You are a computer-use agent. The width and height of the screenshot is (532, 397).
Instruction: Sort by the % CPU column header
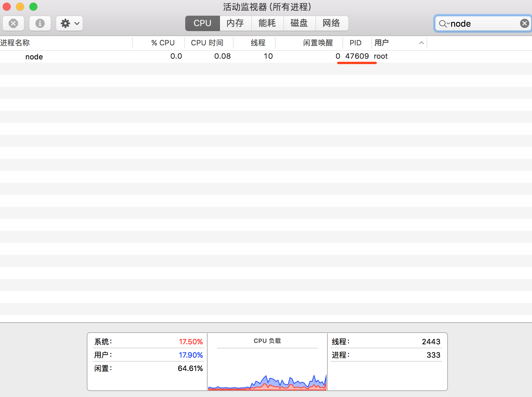point(159,43)
